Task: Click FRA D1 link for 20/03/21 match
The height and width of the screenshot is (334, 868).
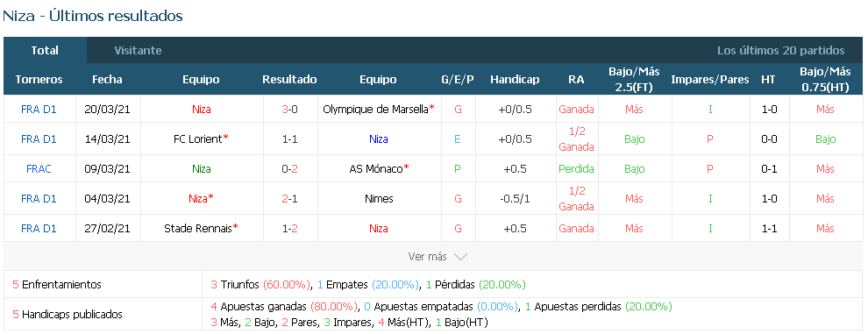Action: coord(39,109)
